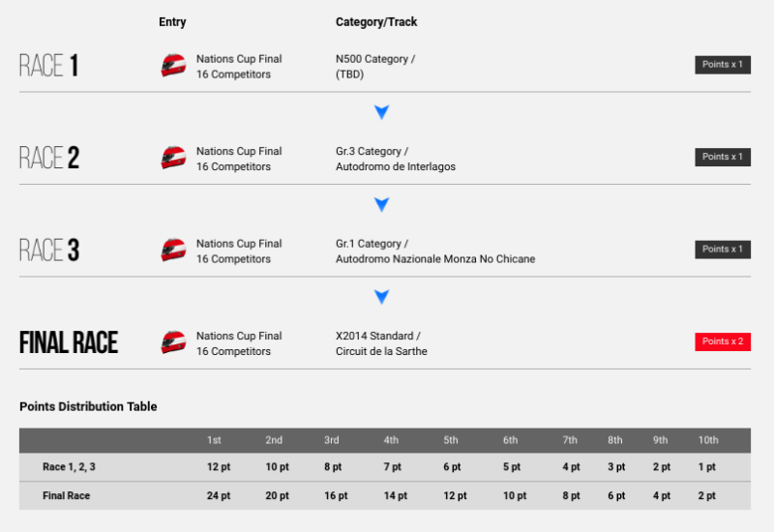
Task: Select the 'Category/Track' column header
Action: pos(376,21)
